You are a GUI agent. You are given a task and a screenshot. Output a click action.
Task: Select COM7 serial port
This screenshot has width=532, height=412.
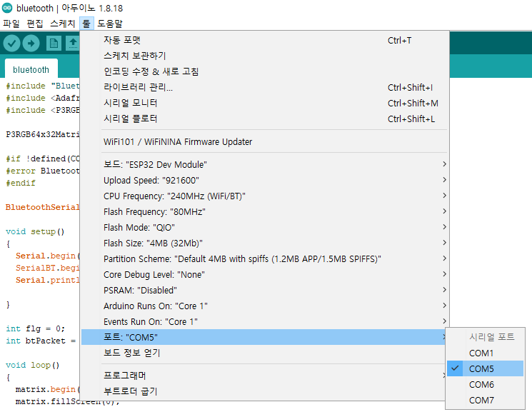click(x=485, y=401)
